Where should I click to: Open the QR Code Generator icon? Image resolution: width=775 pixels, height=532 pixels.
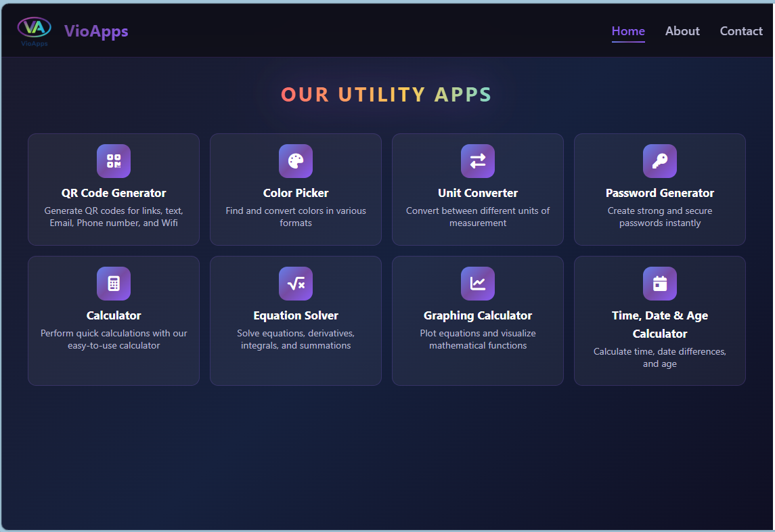113,161
